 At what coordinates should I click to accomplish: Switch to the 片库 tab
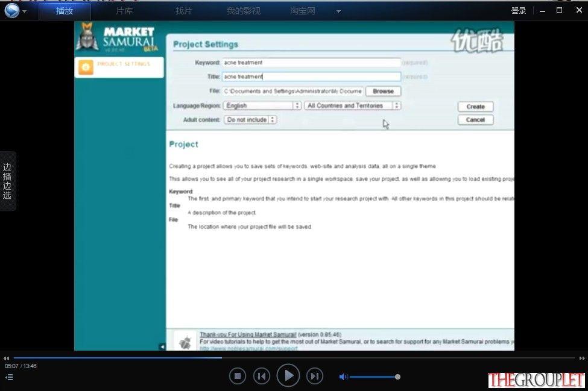point(124,11)
